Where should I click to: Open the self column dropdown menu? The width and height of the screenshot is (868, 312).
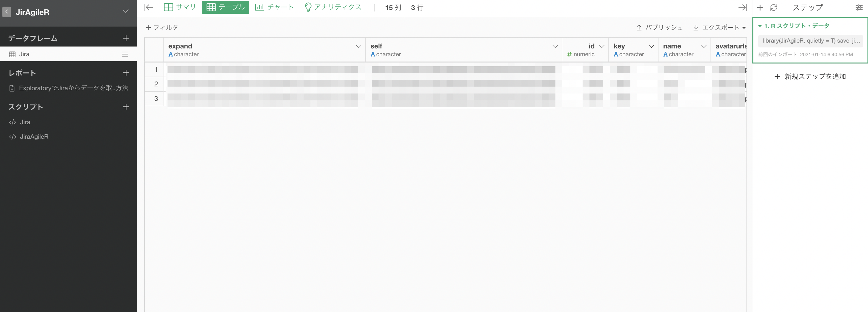pyautogui.click(x=555, y=47)
